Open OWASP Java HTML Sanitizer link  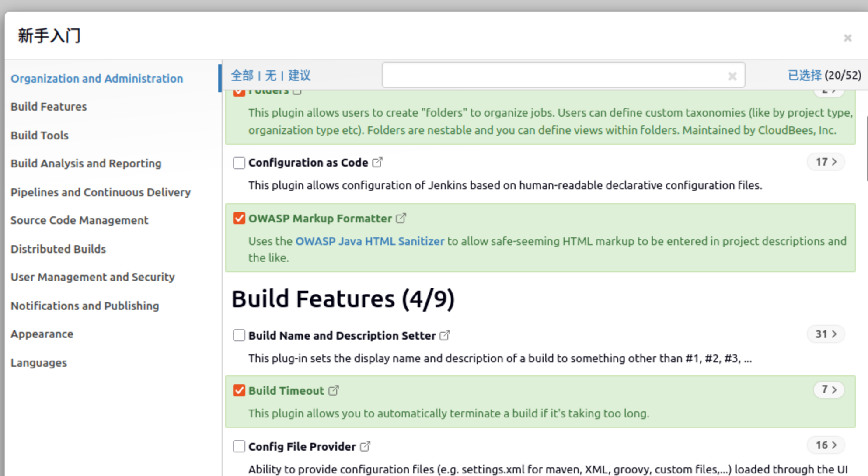[370, 241]
